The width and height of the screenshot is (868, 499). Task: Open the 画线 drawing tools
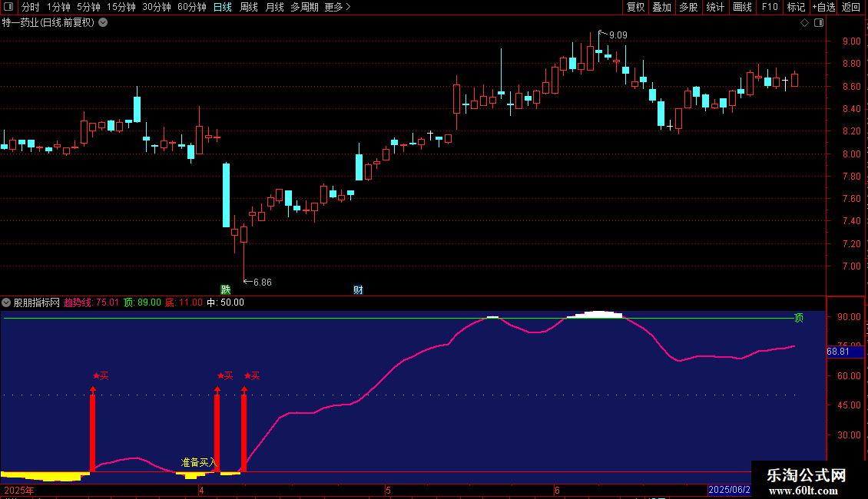click(x=742, y=7)
